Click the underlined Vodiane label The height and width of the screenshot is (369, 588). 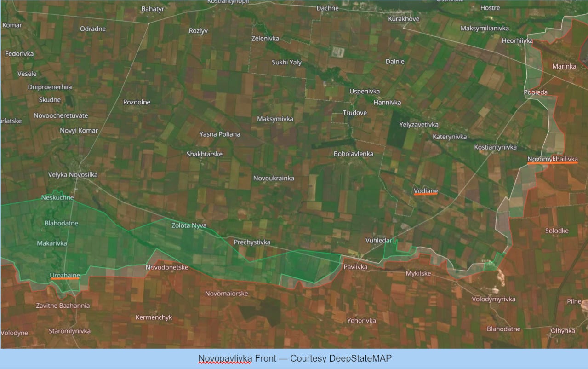point(425,191)
